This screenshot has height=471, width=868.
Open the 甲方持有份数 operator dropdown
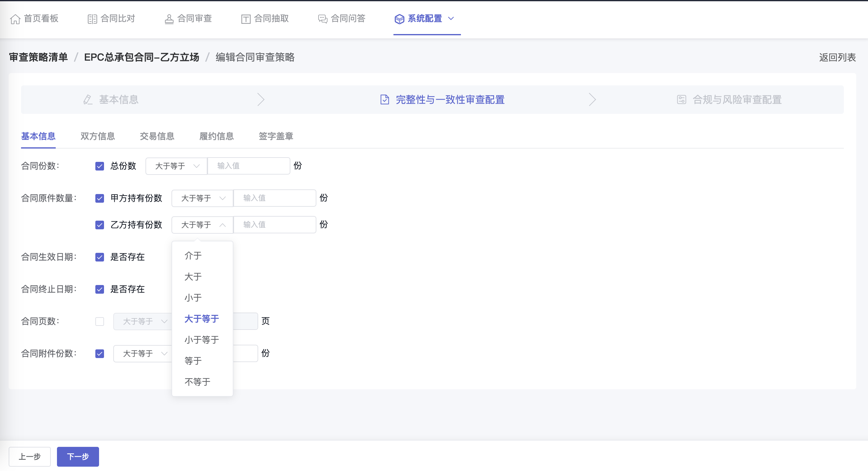coord(202,198)
